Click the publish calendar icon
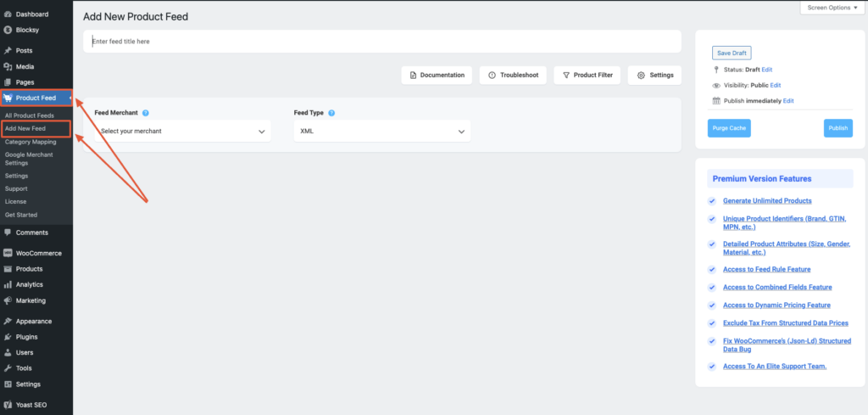The width and height of the screenshot is (868, 415). [716, 101]
